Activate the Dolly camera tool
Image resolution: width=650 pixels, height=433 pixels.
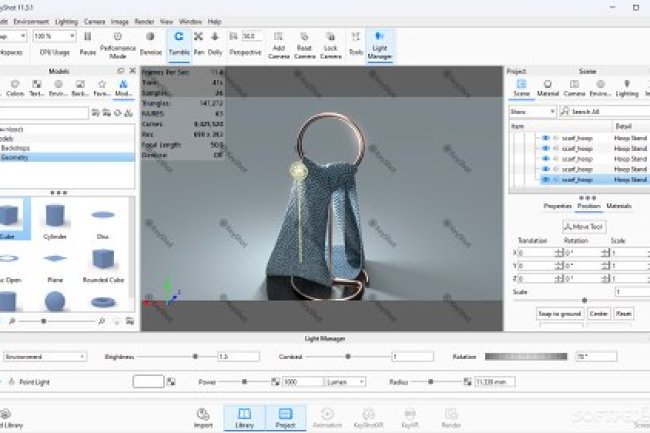[215, 42]
